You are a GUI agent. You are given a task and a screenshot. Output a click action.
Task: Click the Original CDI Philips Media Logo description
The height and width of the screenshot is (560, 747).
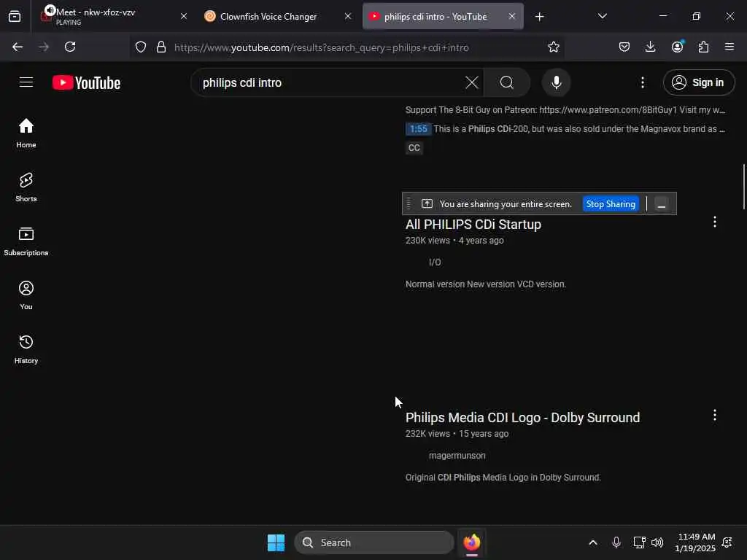coord(503,478)
